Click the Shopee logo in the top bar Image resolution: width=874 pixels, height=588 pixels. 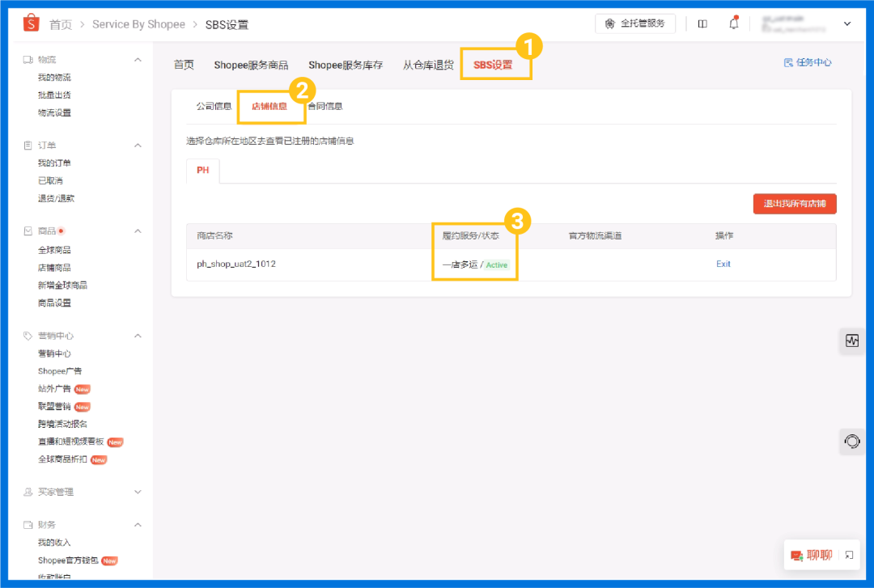pyautogui.click(x=31, y=23)
